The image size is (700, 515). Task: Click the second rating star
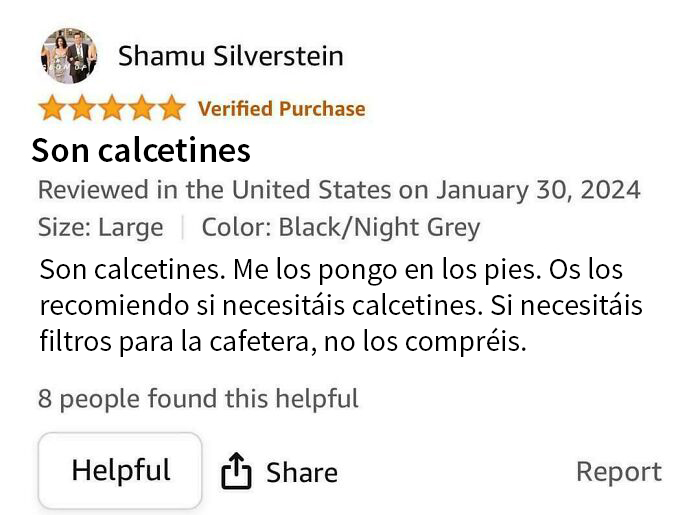pos(82,108)
